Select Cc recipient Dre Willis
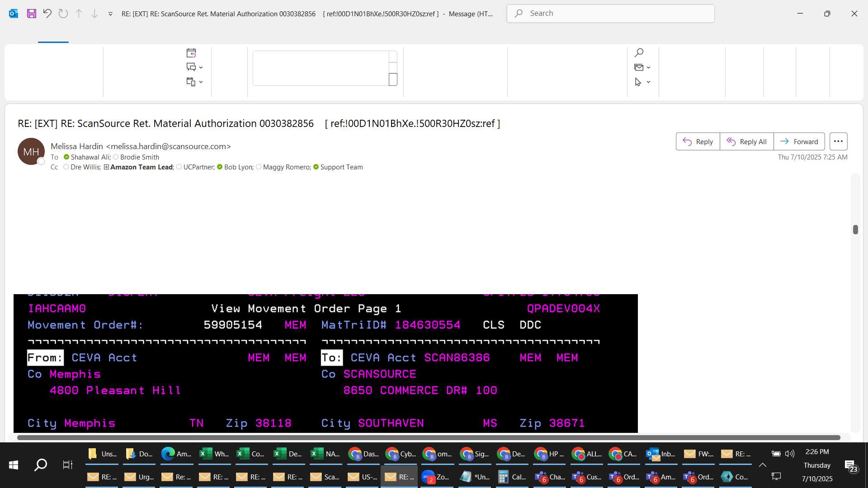This screenshot has width=868, height=488. pos(85,167)
